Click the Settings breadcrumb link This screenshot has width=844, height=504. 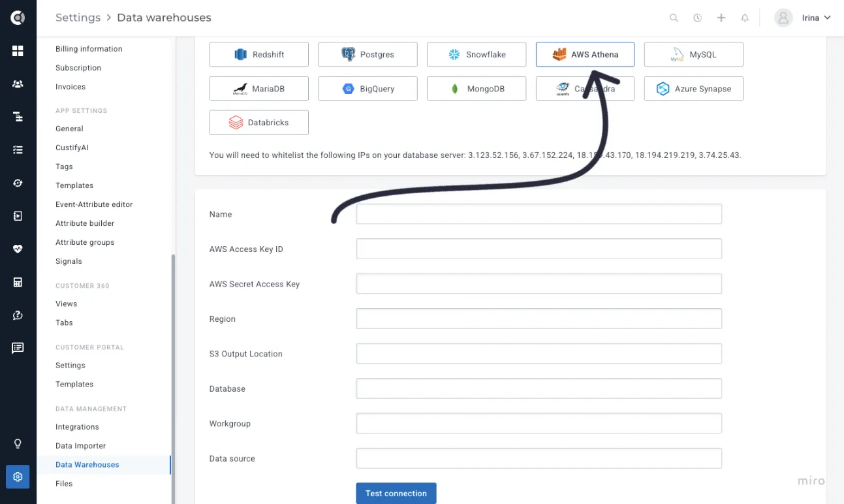pyautogui.click(x=78, y=18)
